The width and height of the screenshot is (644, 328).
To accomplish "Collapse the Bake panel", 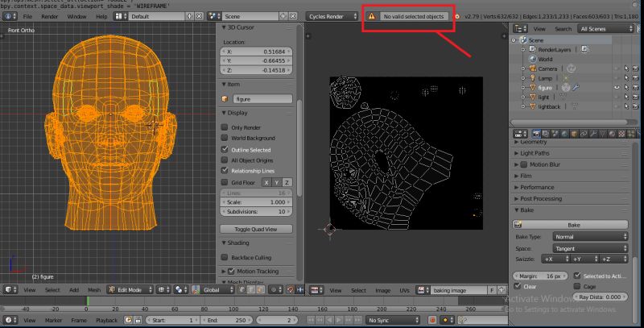I will 573,210.
